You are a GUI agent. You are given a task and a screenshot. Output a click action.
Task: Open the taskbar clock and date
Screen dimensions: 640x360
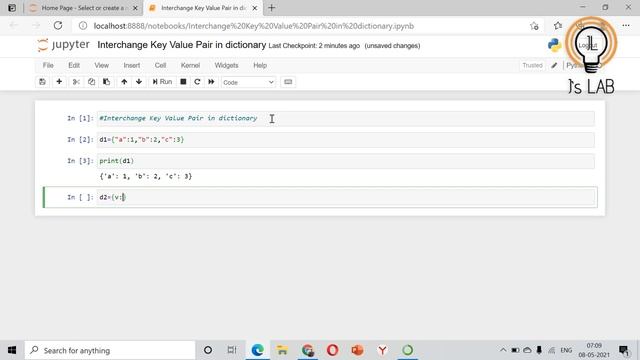tap(594, 350)
